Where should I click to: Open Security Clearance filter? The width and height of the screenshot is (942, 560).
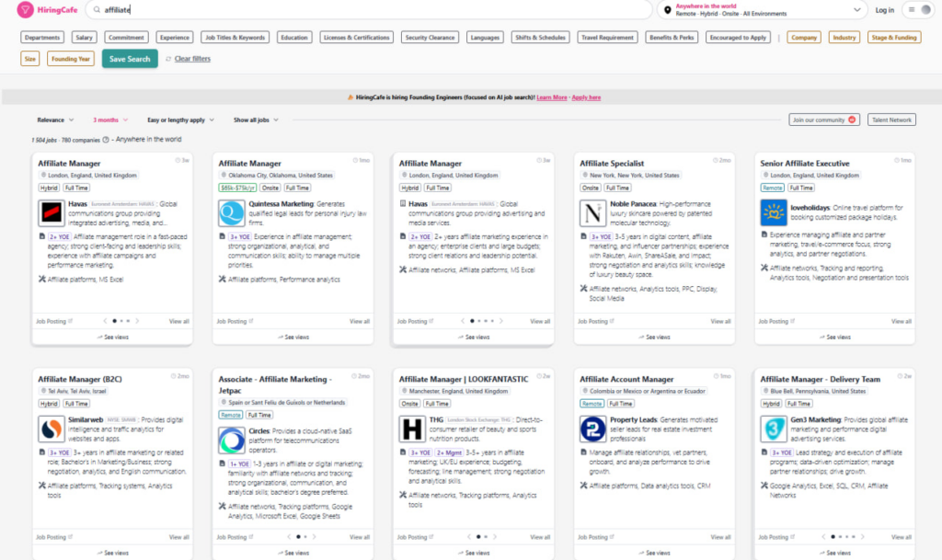(431, 37)
